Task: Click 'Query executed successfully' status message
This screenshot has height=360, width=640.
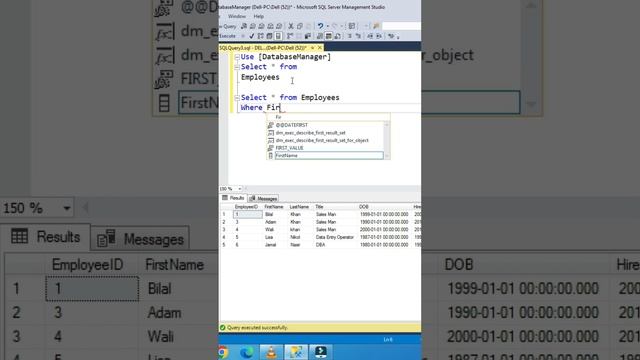Action: click(257, 327)
